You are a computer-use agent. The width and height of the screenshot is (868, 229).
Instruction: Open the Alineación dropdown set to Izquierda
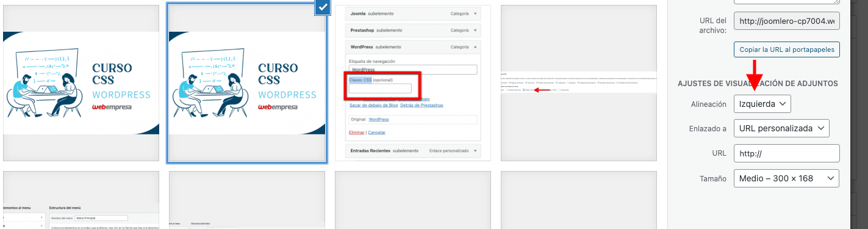[x=762, y=104]
